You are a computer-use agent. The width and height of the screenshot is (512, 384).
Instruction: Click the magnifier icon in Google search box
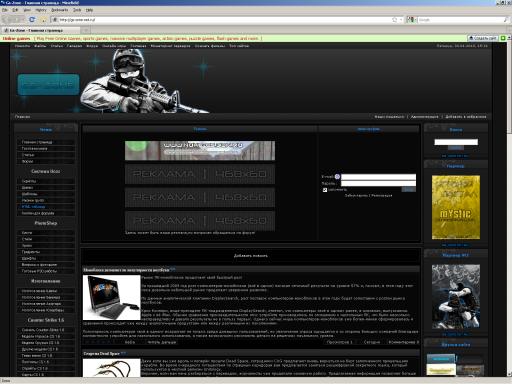(506, 20)
